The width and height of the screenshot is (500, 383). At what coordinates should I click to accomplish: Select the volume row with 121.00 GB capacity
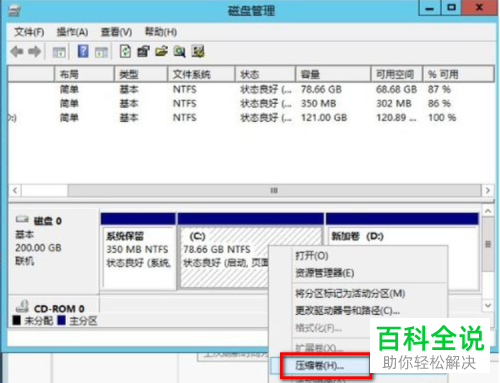[x=251, y=117]
